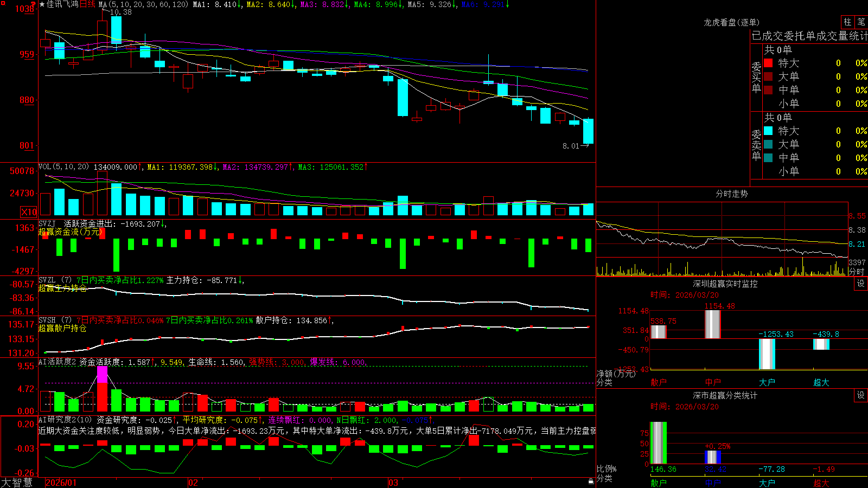Open 设 settings for 深市超赢分类统计
The width and height of the screenshot is (868, 488).
861,395
